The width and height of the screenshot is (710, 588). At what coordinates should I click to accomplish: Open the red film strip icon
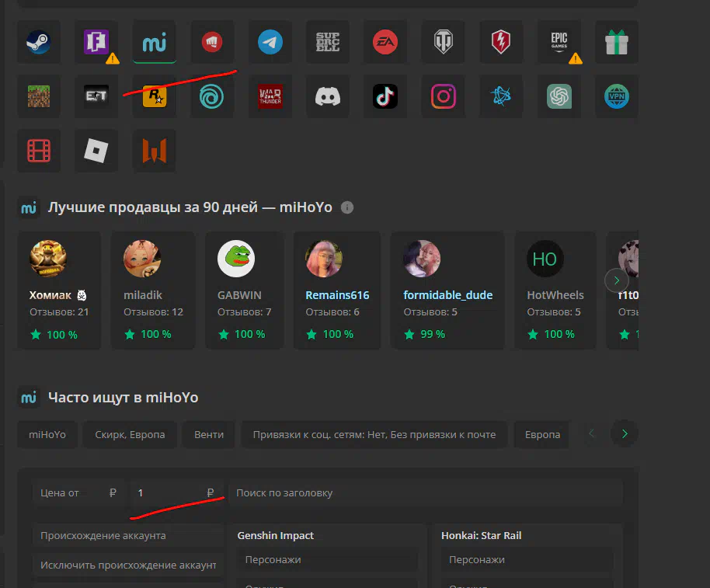(x=39, y=151)
